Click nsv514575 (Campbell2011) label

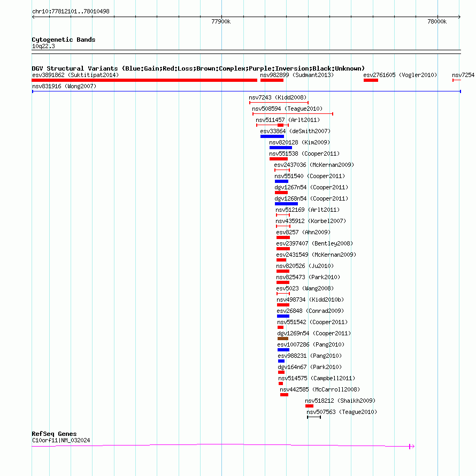click(x=317, y=378)
